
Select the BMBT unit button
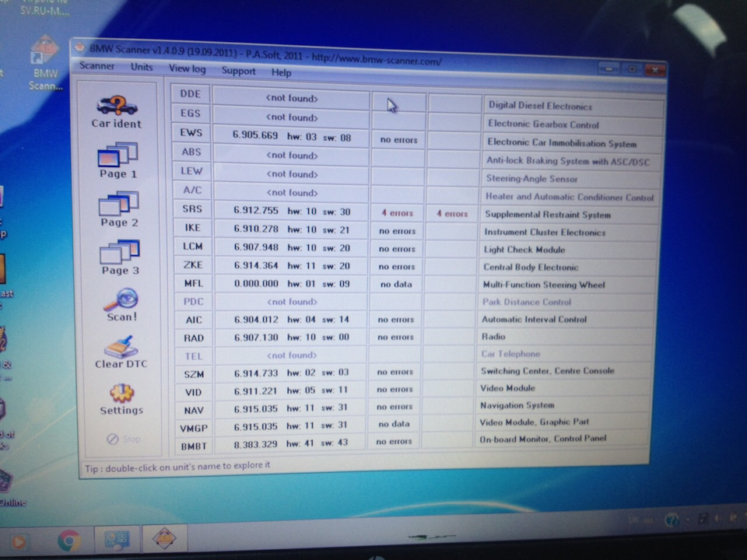click(x=194, y=446)
